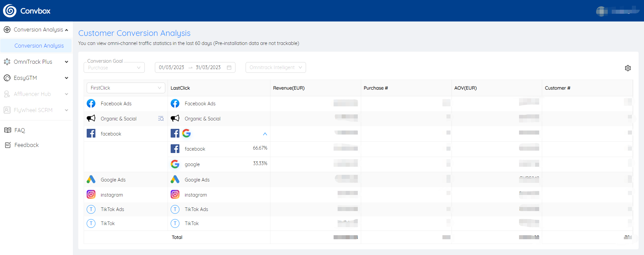This screenshot has width=644, height=255.
Task: Click the TikTok Ads icon in FirstClick column
Action: pos(91,209)
